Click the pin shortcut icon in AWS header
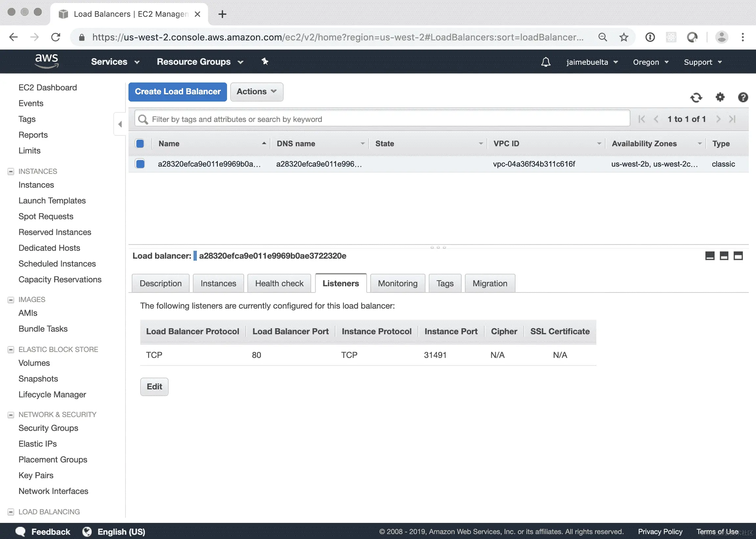This screenshot has height=539, width=756. (x=265, y=61)
